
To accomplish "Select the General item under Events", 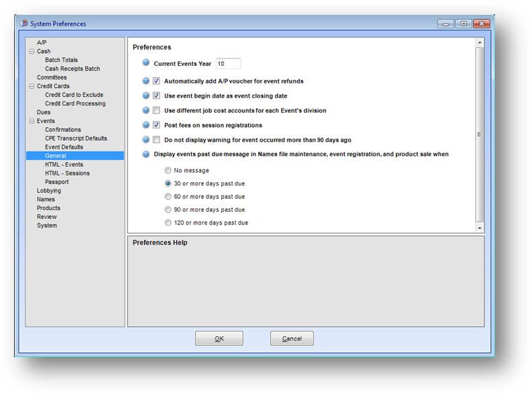I will click(75, 155).
